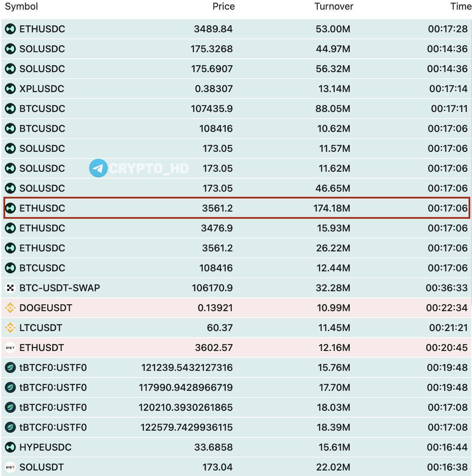The width and height of the screenshot is (472, 476).
Task: Sort by the Turnover column header
Action: pyautogui.click(x=334, y=6)
